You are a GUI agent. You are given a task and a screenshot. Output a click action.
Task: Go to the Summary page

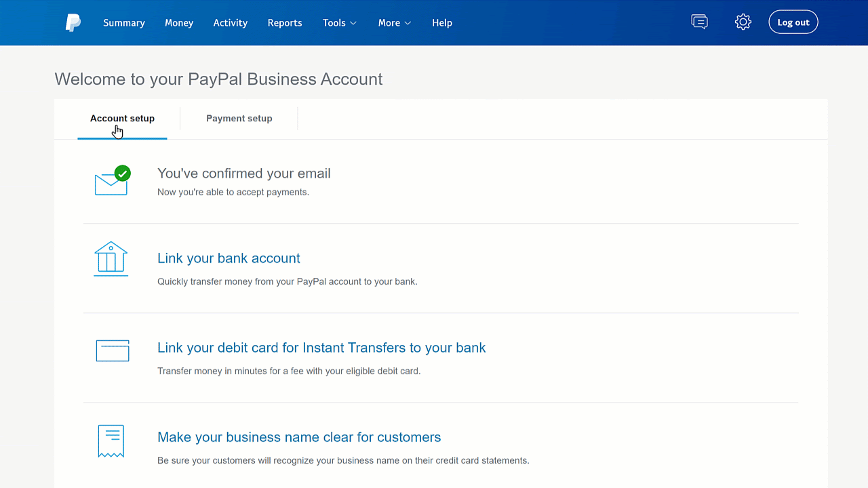click(124, 22)
